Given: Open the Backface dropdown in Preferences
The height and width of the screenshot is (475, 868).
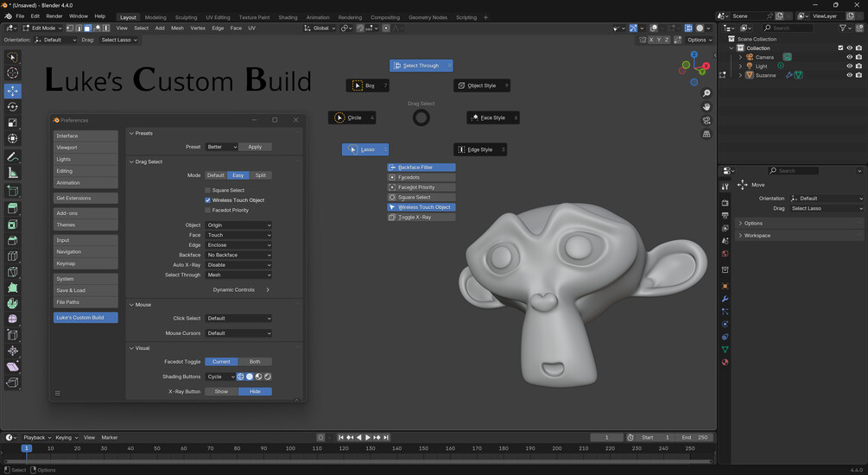Looking at the screenshot, I should click(x=238, y=255).
